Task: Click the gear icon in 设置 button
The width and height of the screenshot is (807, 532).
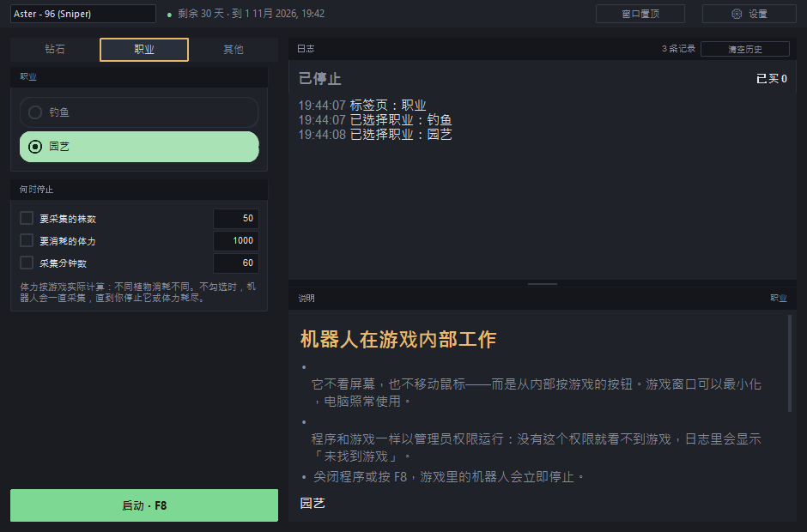Action: tap(737, 14)
